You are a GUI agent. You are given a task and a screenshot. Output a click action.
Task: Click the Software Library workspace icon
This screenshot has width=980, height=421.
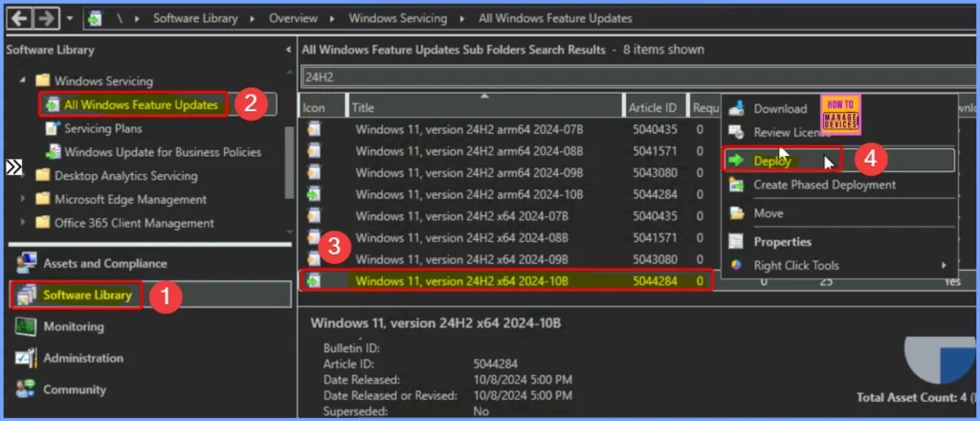(26, 295)
